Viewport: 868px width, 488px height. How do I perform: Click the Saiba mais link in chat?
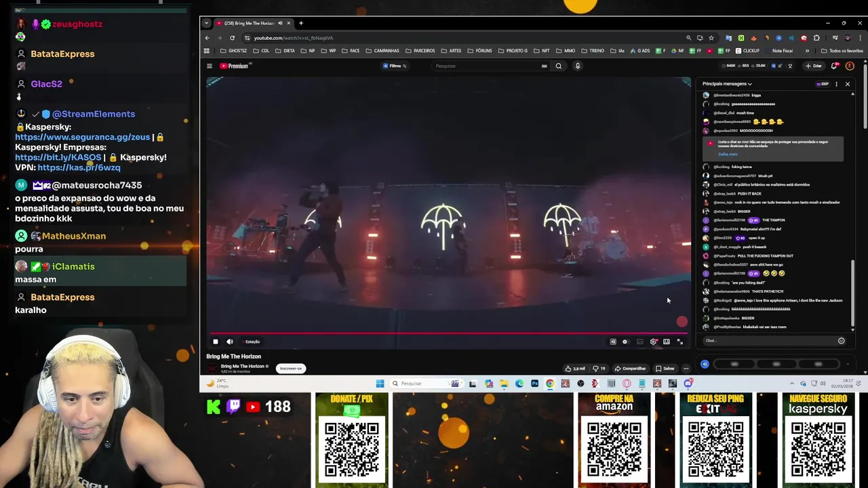click(x=728, y=154)
